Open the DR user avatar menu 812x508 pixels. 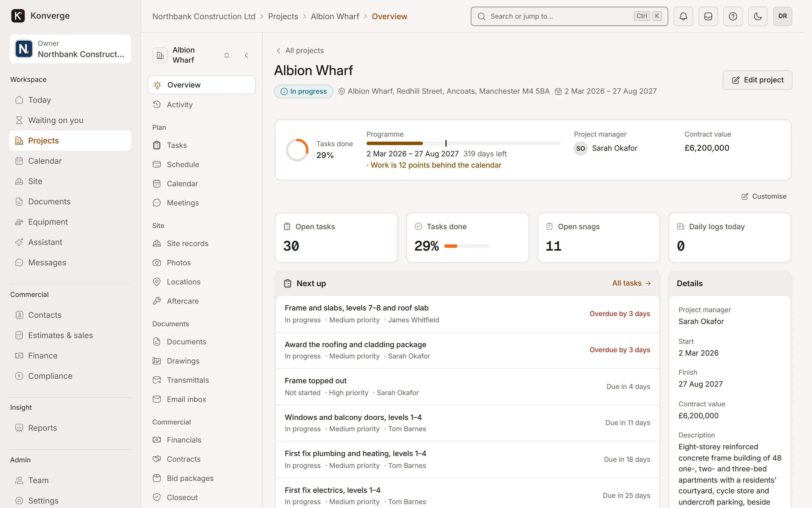[x=782, y=16]
